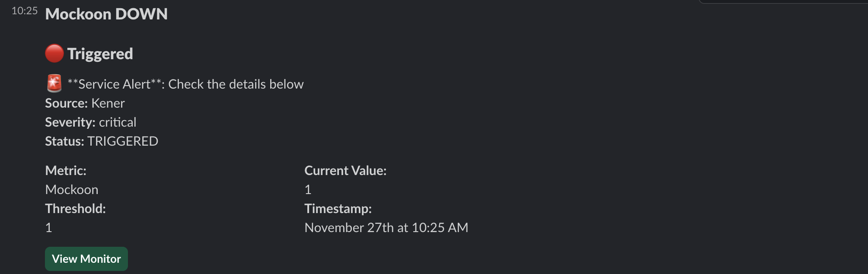Click the siren Service Alert emoji

pyautogui.click(x=54, y=84)
